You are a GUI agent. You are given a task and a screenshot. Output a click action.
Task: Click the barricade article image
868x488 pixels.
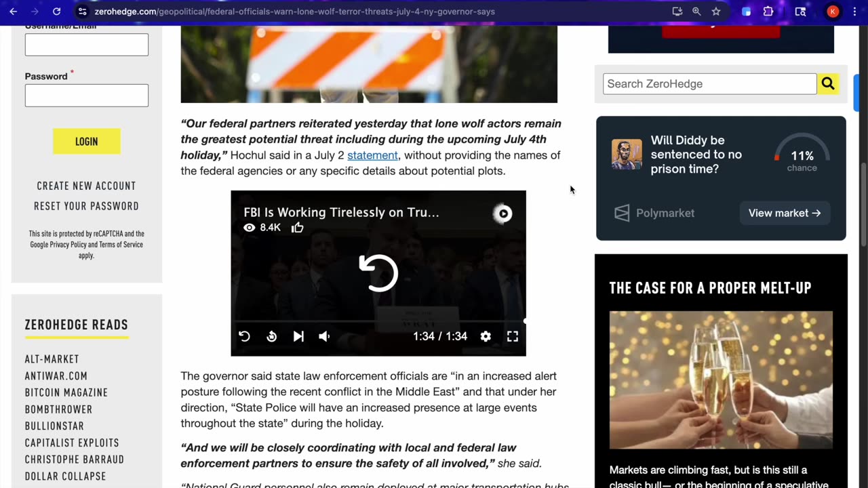click(369, 64)
